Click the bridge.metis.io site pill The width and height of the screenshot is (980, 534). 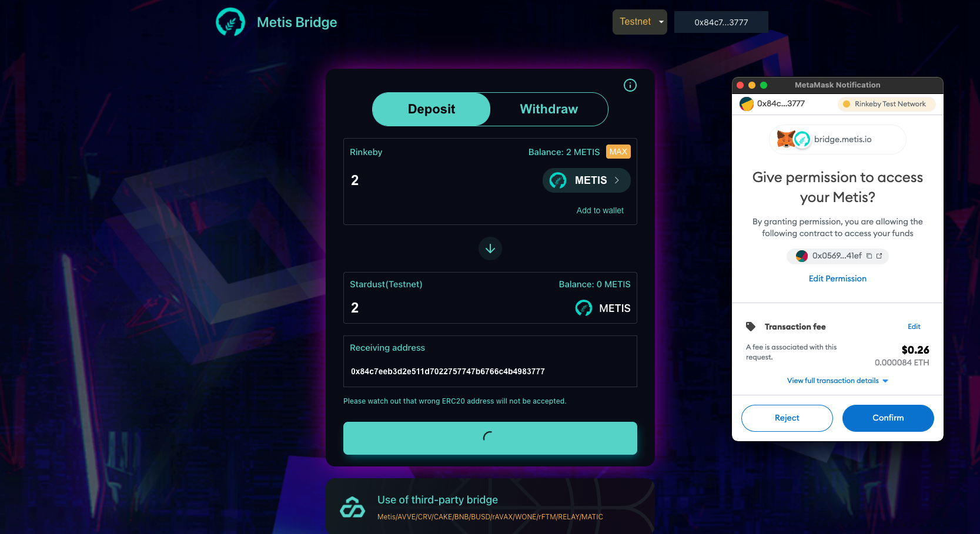pos(838,139)
